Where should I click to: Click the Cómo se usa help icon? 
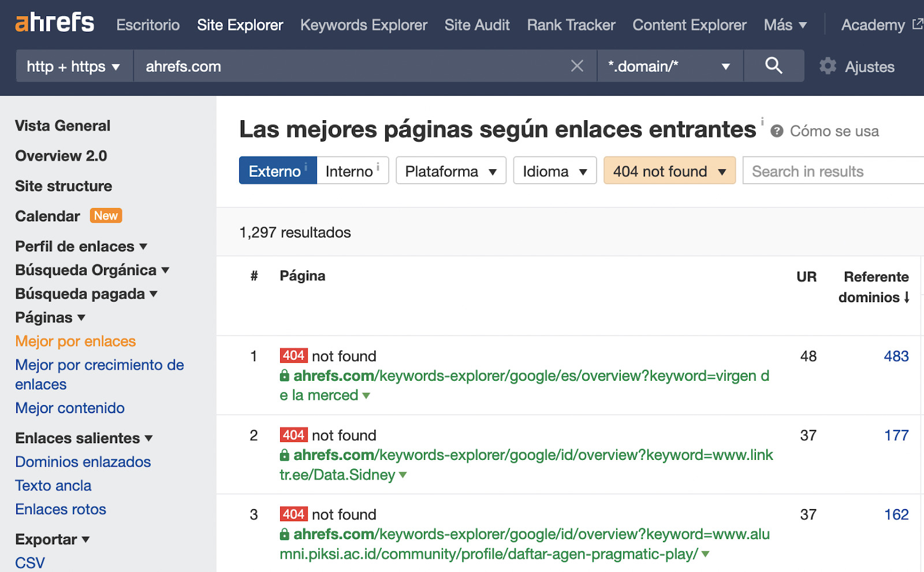pyautogui.click(x=777, y=131)
